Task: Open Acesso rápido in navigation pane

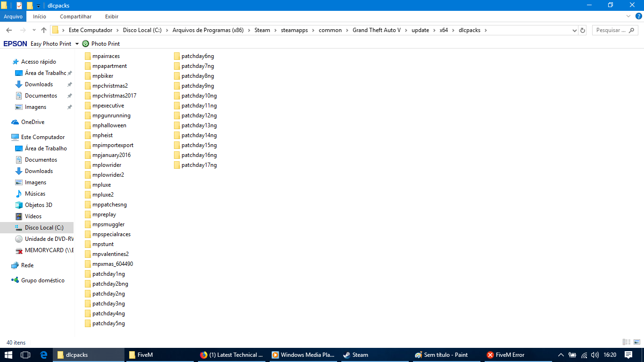Action: point(38,62)
